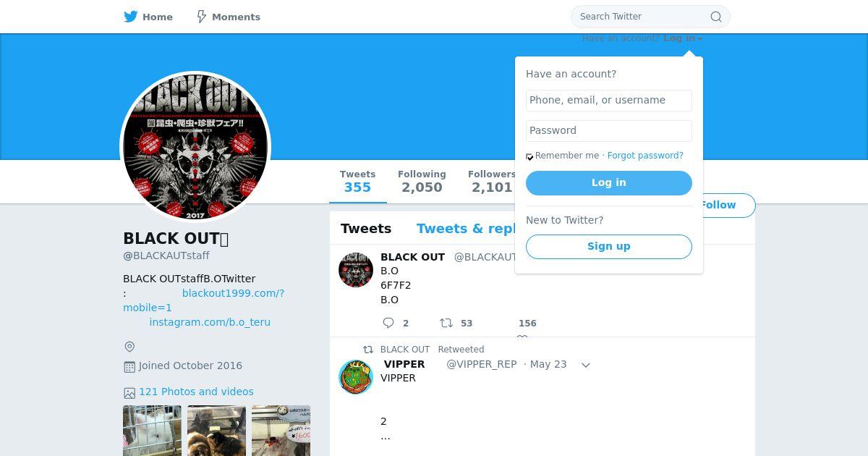
Task: Expand the VIPPER tweet options chevron
Action: point(586,365)
